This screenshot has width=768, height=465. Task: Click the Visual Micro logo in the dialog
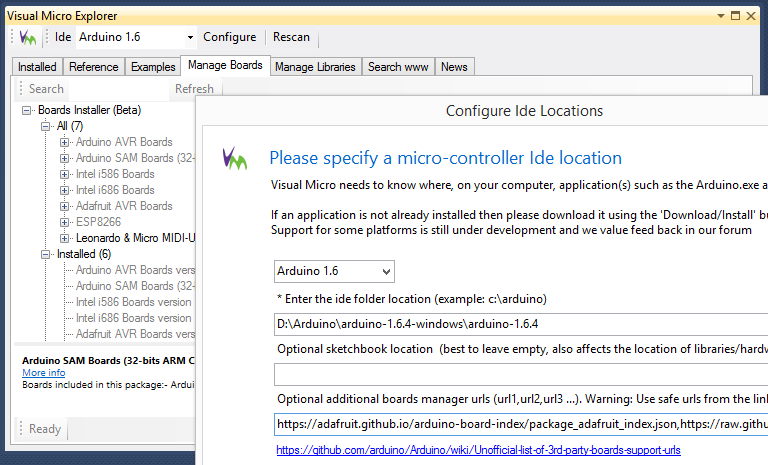[x=235, y=158]
